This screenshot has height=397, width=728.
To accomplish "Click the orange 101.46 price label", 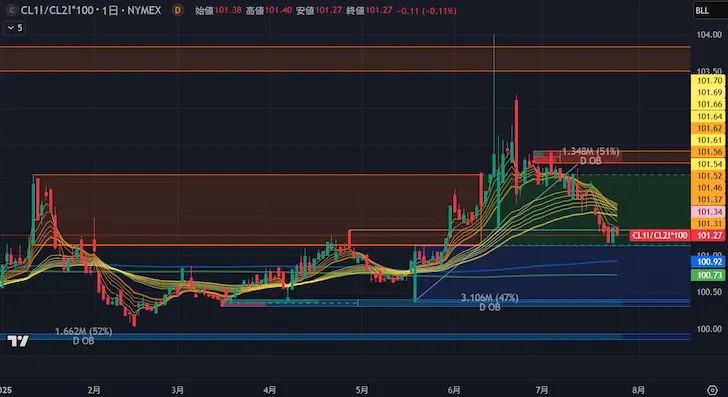I will click(708, 188).
